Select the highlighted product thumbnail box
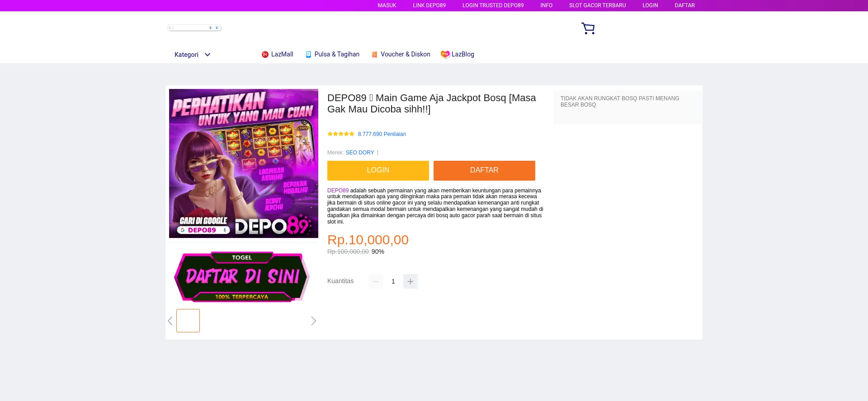 pyautogui.click(x=188, y=321)
